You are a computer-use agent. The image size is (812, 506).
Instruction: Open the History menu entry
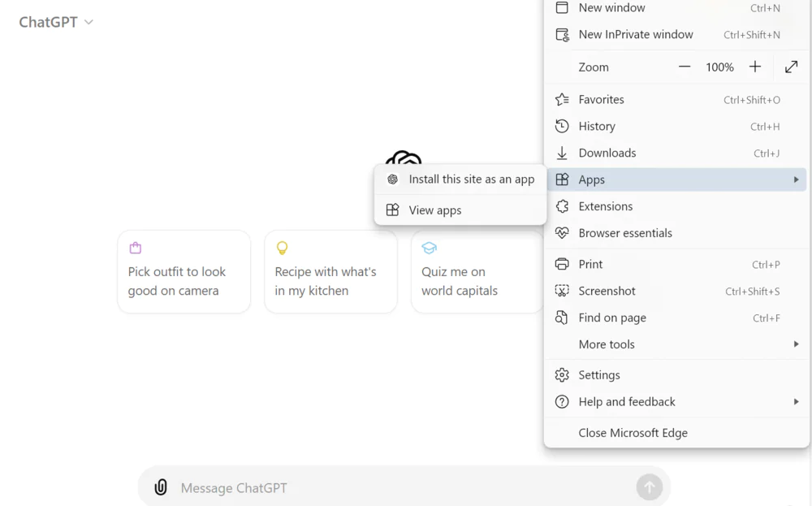coord(677,126)
